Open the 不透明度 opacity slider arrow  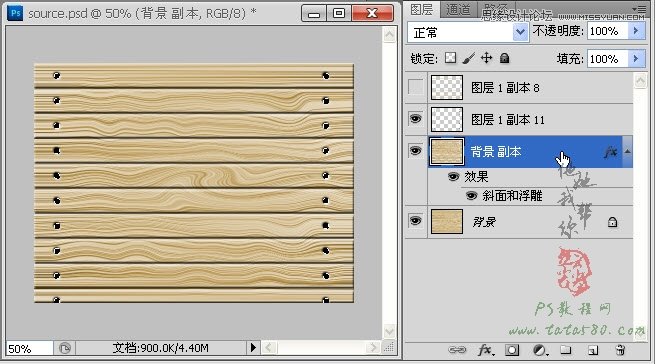click(x=636, y=31)
